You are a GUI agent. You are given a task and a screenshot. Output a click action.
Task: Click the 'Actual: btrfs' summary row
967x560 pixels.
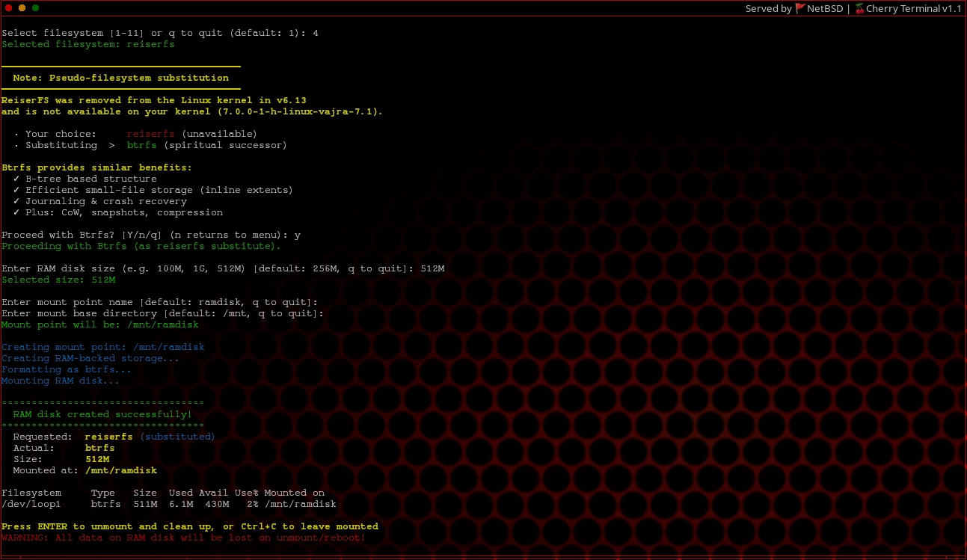(64, 448)
